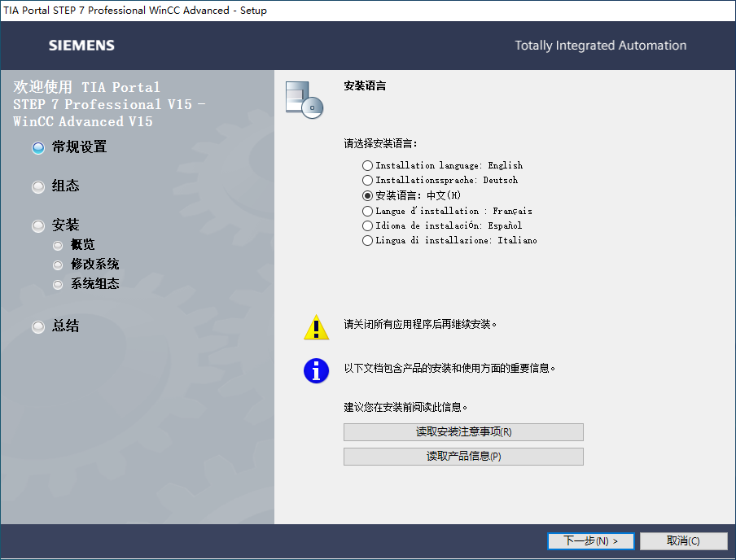Click the welcome title 欢迎使用 TIA Portal
The height and width of the screenshot is (560, 736).
point(86,87)
